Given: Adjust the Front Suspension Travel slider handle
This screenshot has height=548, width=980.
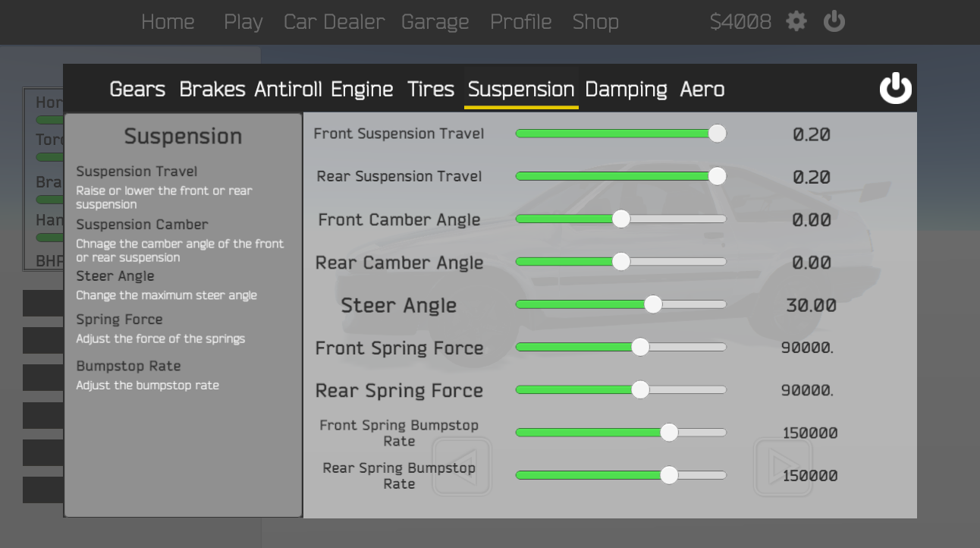Looking at the screenshot, I should 718,134.
